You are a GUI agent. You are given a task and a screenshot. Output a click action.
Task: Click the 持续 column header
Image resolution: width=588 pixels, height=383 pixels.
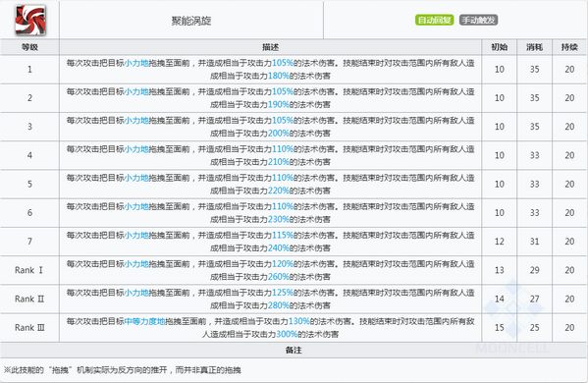[x=569, y=47]
